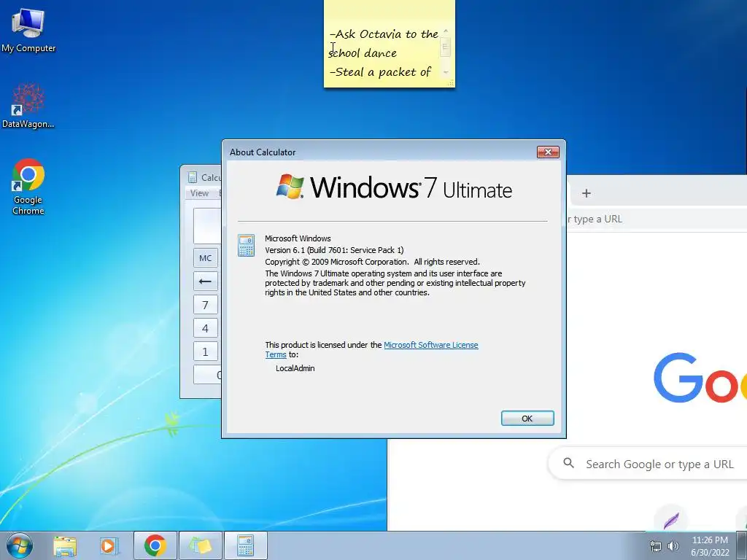Focus the Chrome address bar
Viewport: 747px width, 560px height.
(657, 219)
